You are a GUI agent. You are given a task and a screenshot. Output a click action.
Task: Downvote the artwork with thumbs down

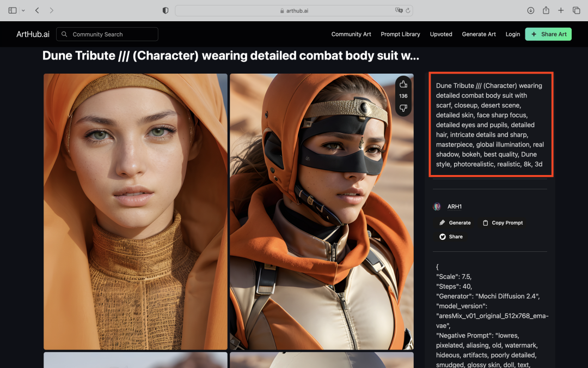[x=403, y=108]
